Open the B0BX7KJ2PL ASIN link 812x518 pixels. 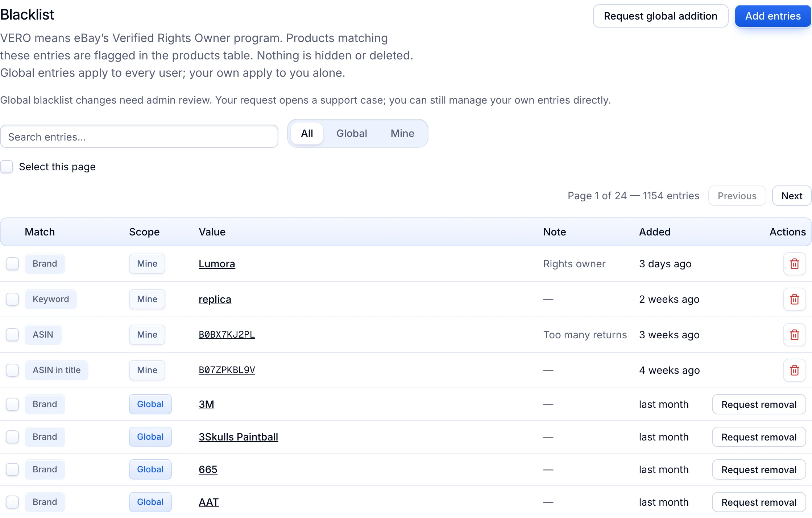(x=227, y=334)
